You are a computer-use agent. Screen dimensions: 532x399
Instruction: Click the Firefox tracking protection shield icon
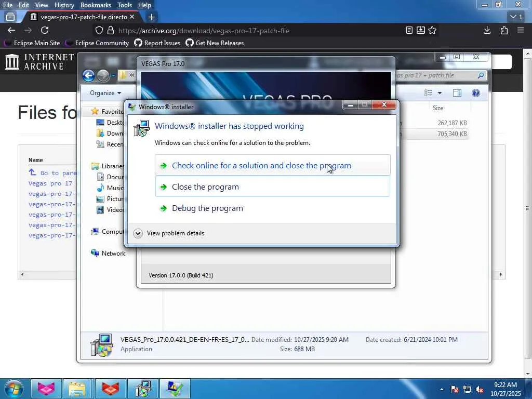click(99, 30)
